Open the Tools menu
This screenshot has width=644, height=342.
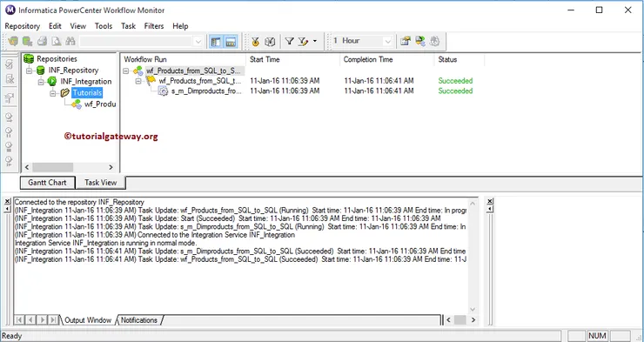(x=104, y=26)
